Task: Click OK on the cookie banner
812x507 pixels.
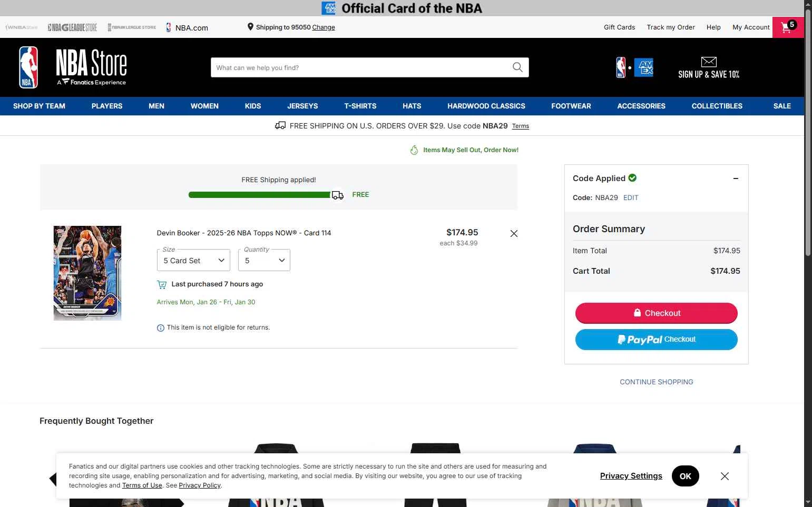Action: tap(686, 476)
